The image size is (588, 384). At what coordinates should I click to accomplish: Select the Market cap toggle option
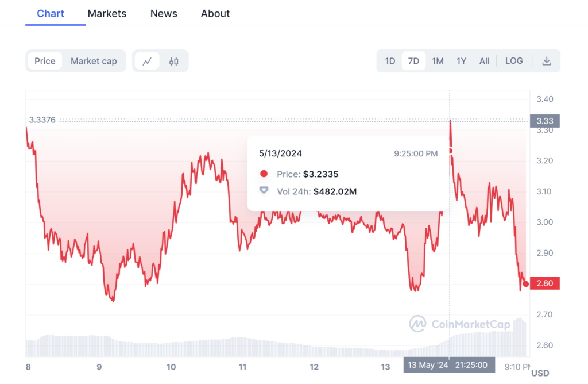click(94, 61)
